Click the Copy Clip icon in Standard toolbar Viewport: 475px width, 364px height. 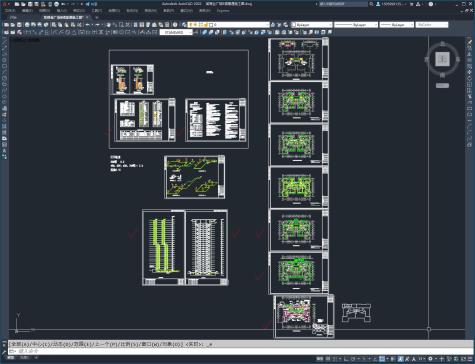point(60,25)
